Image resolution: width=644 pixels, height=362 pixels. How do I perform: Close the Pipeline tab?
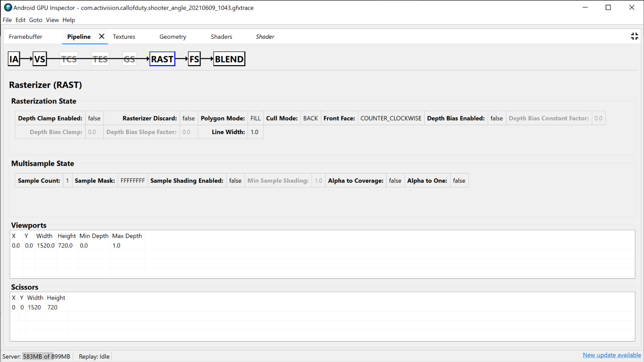point(101,36)
